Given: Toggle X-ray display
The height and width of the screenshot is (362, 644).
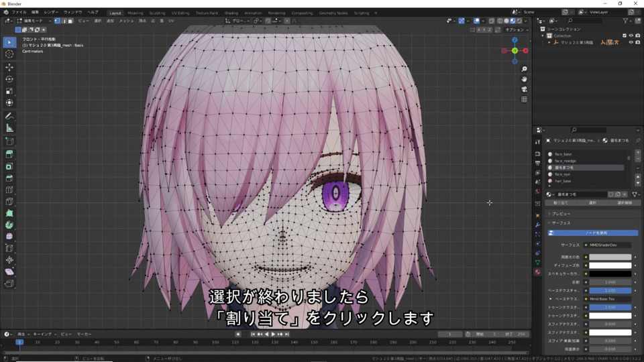Looking at the screenshot, I should [491, 21].
